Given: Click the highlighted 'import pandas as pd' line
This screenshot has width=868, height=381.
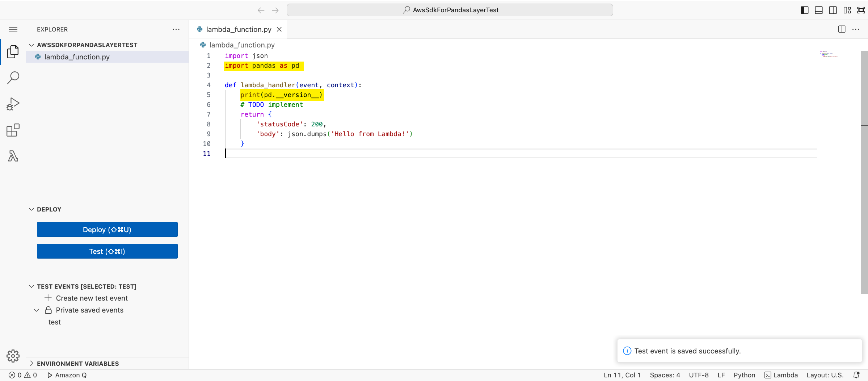Looking at the screenshot, I should coord(264,66).
